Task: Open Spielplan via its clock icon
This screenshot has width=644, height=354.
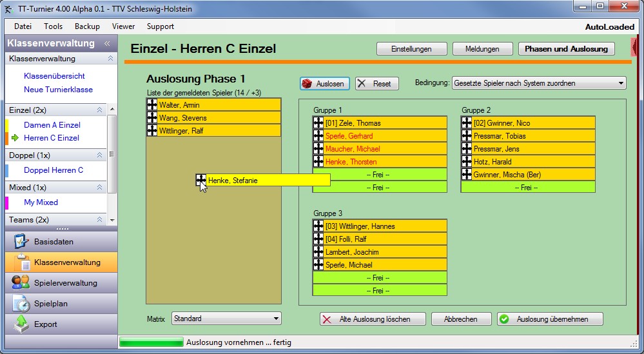Action: point(22,303)
